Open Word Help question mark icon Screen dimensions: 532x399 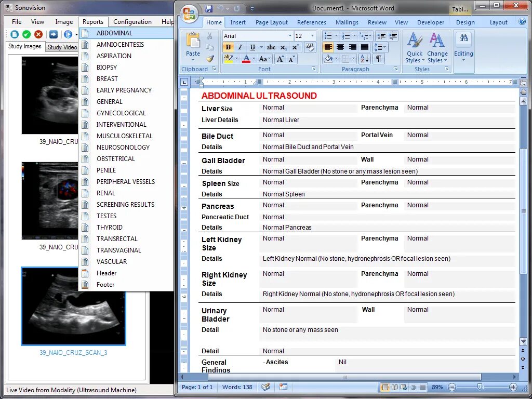522,21
